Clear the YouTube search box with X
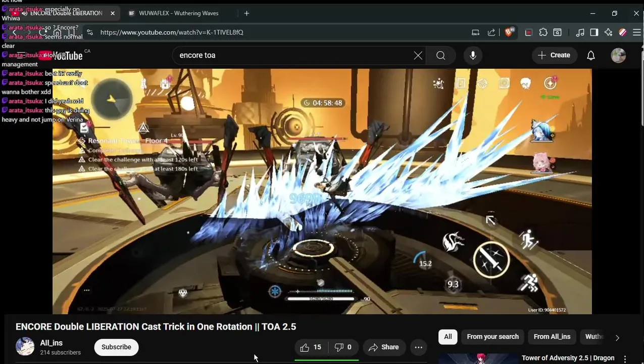This screenshot has height=364, width=644. (x=418, y=56)
